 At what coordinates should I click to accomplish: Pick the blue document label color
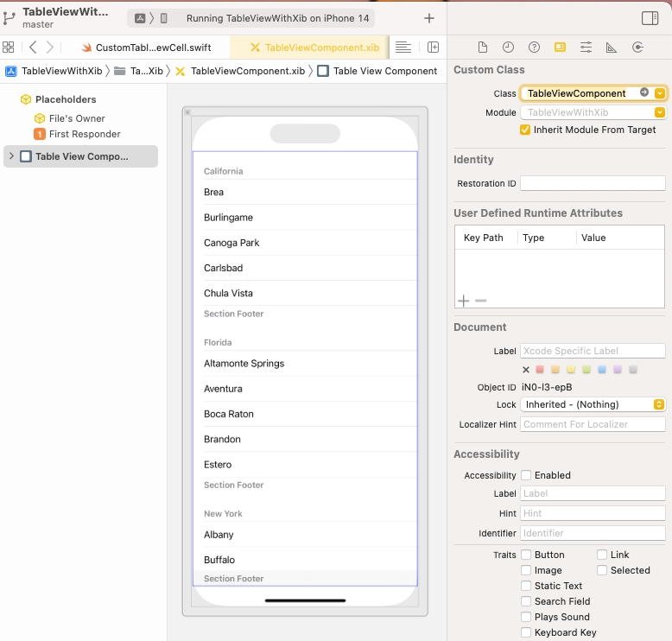[x=602, y=370]
